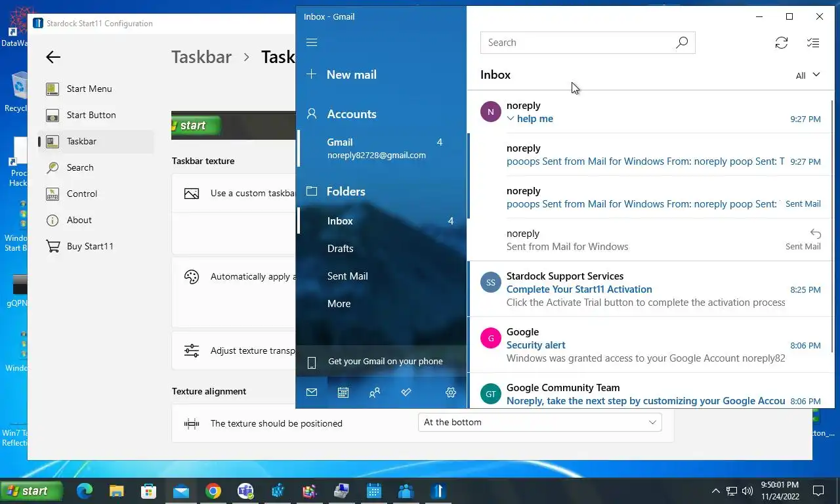Open Search settings in Start11
Screen dimensions: 840x504
pos(96,167)
